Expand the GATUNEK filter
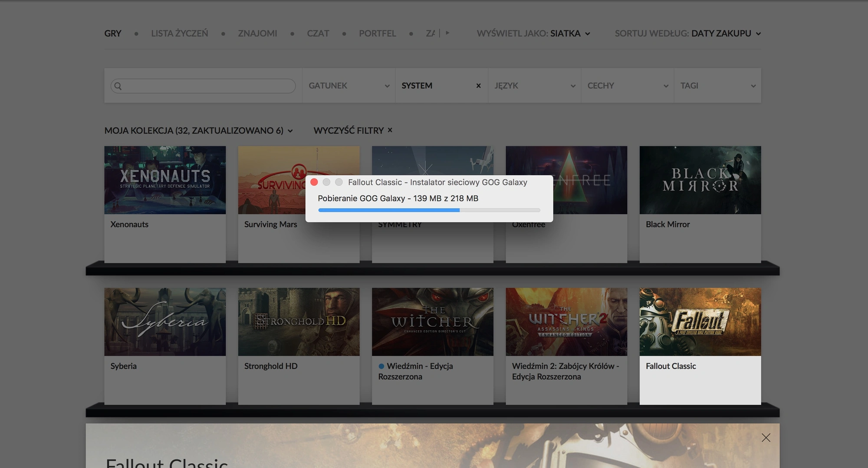 point(349,85)
